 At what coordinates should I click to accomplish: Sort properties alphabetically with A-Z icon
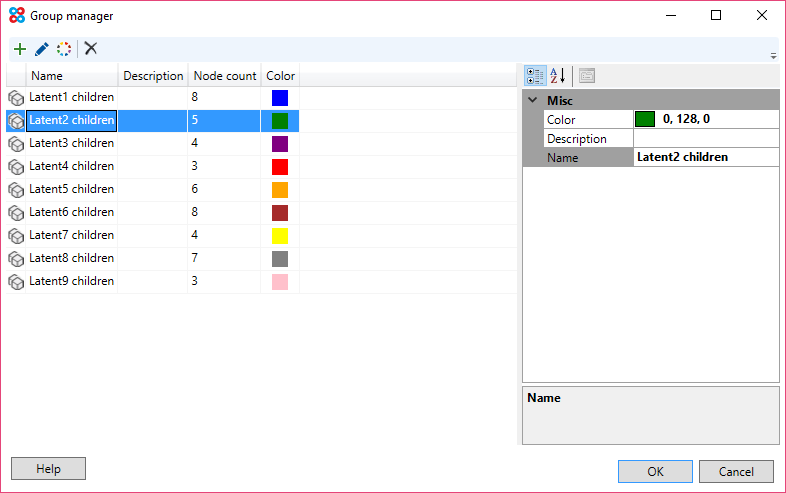[x=558, y=76]
